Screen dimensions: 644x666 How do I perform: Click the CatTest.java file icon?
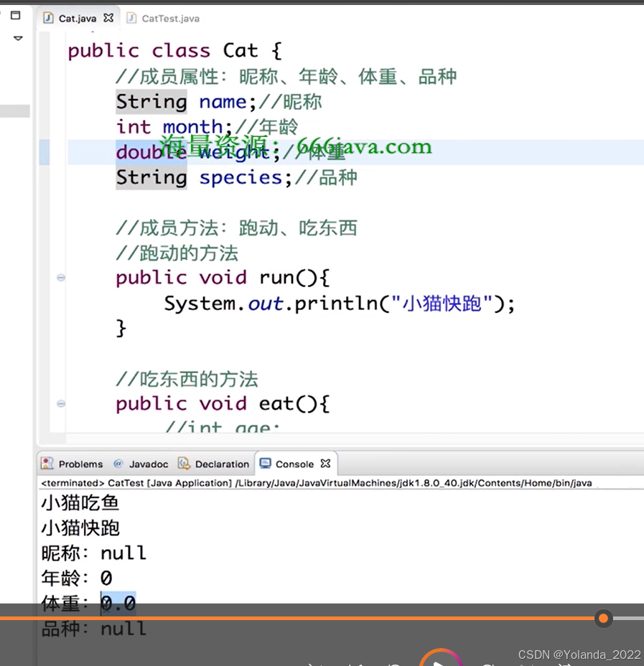131,18
